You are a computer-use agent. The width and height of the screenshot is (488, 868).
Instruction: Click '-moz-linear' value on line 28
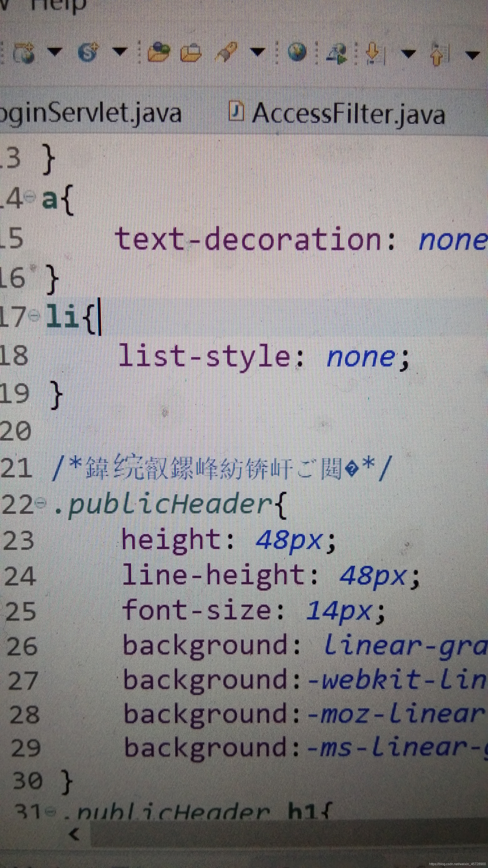(x=397, y=714)
